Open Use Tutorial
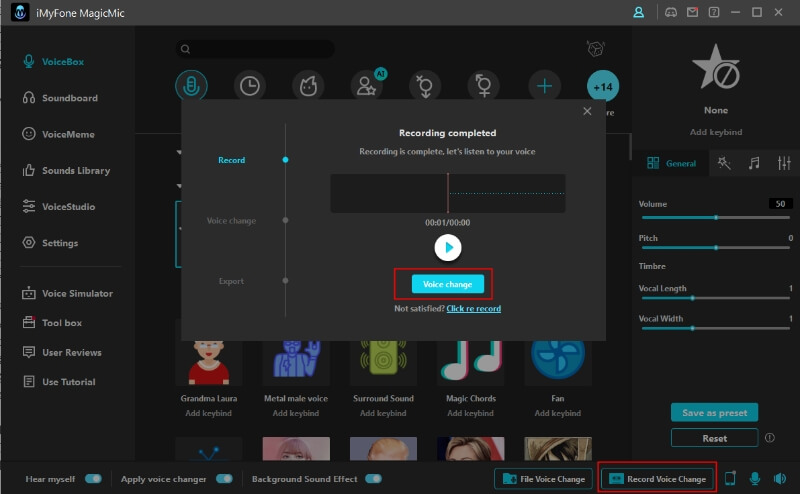 click(x=59, y=382)
